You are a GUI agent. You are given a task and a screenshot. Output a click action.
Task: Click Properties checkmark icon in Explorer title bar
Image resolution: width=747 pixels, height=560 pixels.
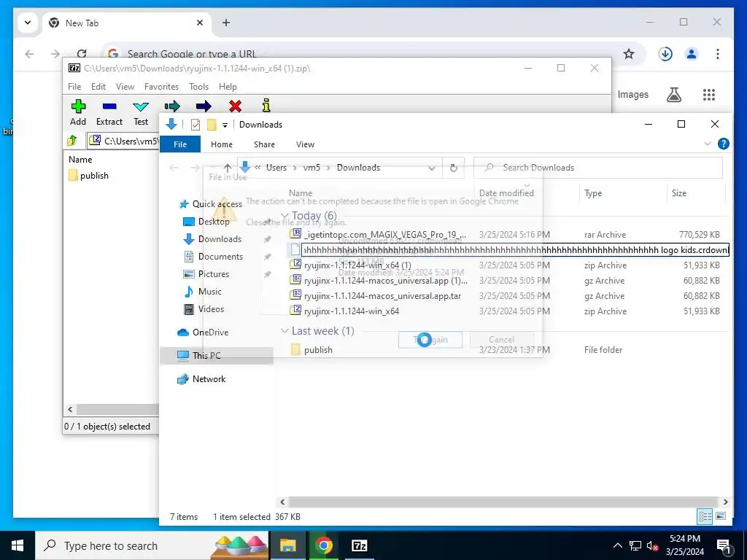pyautogui.click(x=196, y=125)
